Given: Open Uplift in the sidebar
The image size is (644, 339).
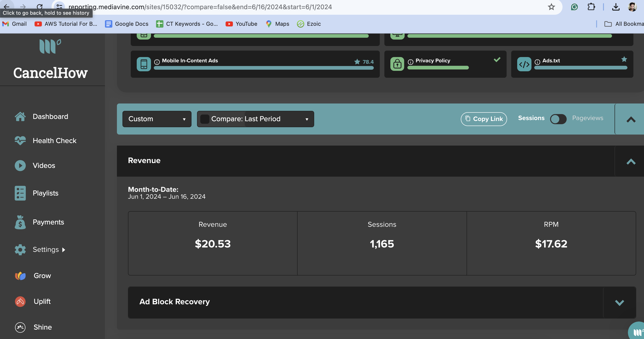Looking at the screenshot, I should pyautogui.click(x=42, y=301).
